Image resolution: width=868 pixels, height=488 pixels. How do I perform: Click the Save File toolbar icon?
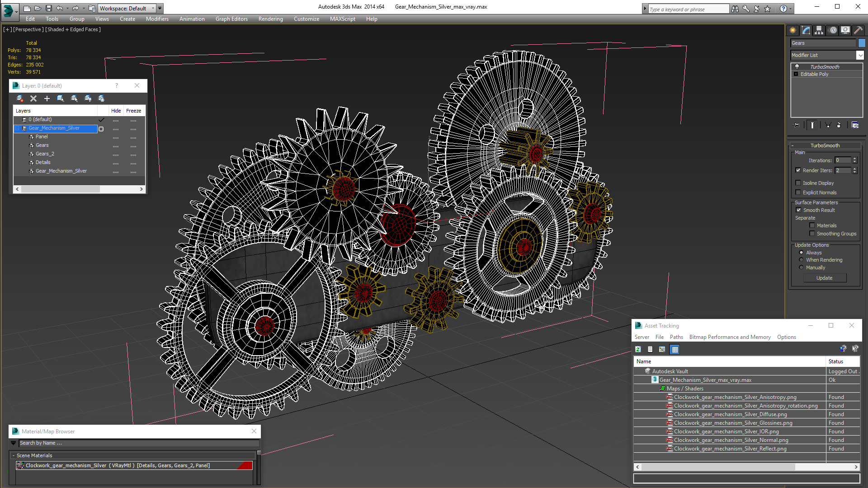49,8
